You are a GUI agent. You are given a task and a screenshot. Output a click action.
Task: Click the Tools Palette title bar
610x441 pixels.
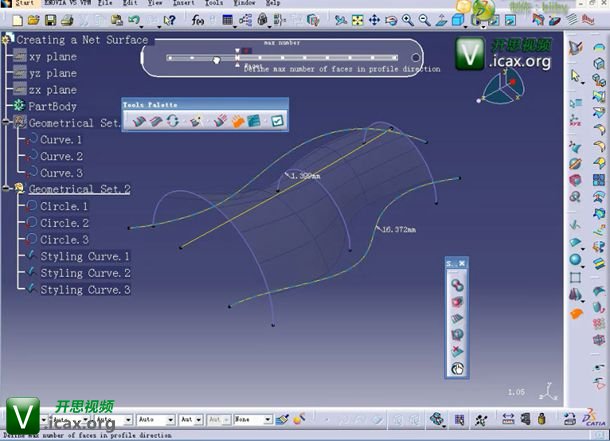205,105
